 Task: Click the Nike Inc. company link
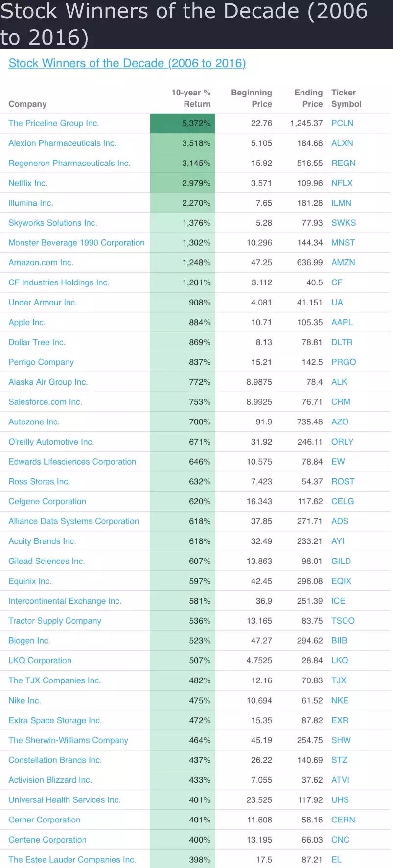point(24,701)
